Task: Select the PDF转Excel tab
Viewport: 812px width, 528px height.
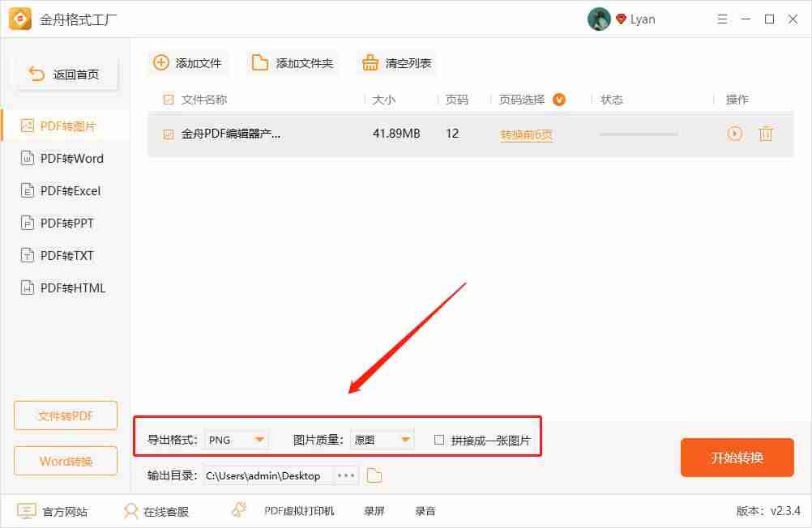Action: point(66,191)
